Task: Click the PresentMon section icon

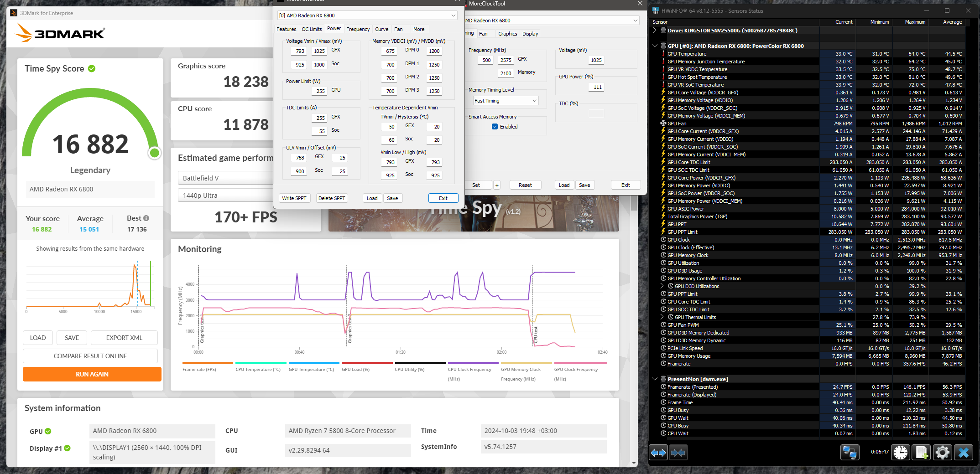Action: click(663, 379)
